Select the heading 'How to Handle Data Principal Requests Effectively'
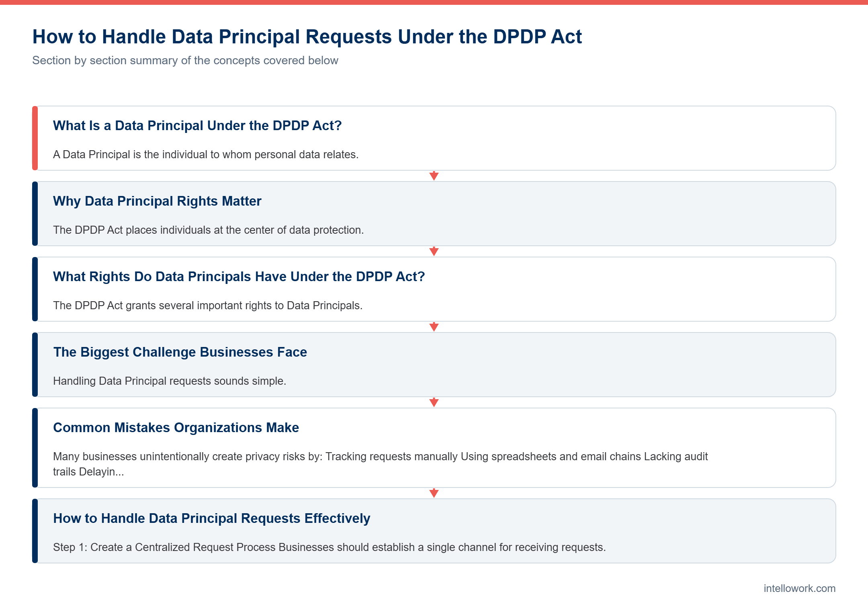 click(x=212, y=518)
